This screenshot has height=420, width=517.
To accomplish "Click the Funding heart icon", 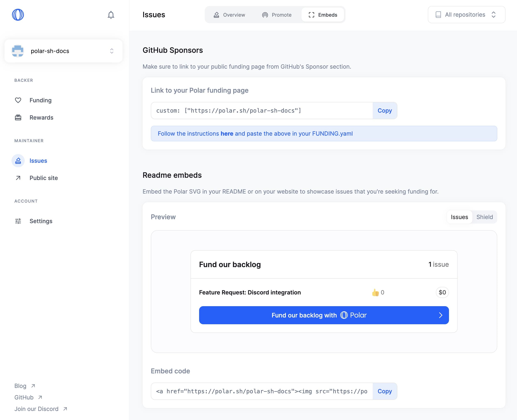I will [18, 100].
